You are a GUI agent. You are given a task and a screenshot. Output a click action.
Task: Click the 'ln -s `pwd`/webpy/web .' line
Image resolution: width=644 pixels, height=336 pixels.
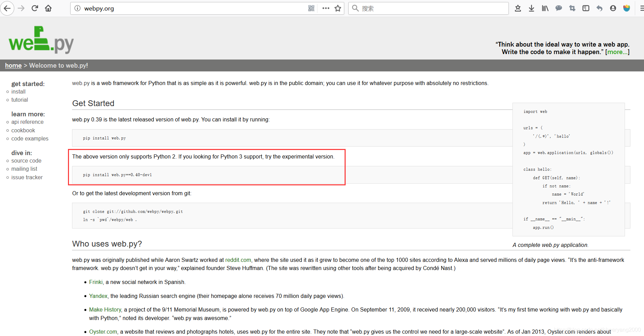110,220
